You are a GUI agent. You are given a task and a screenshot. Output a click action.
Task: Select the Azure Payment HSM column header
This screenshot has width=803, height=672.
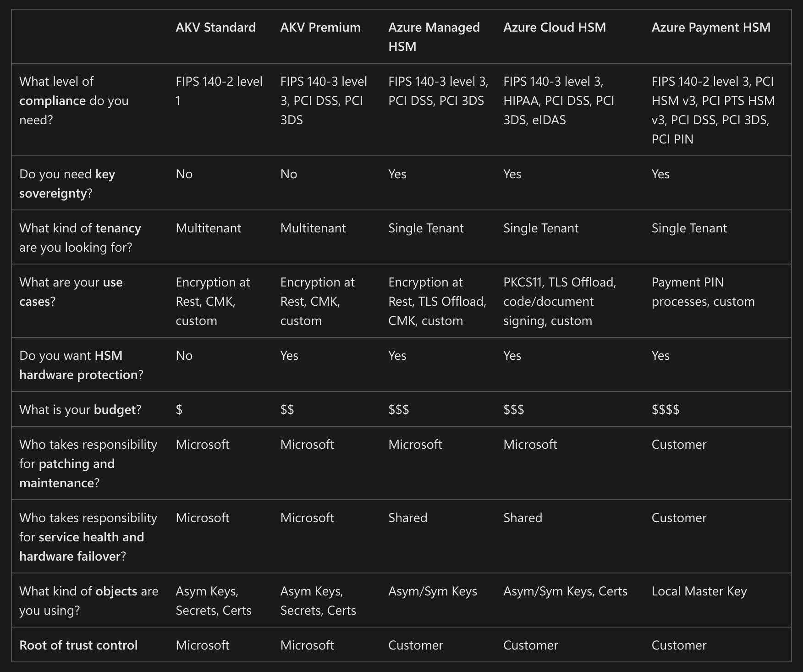(711, 28)
